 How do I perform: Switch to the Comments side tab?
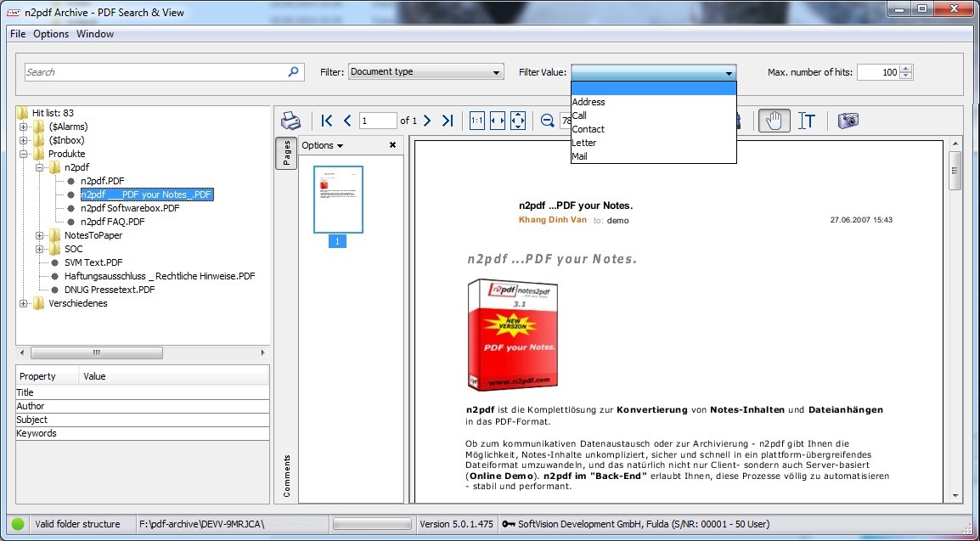287,473
